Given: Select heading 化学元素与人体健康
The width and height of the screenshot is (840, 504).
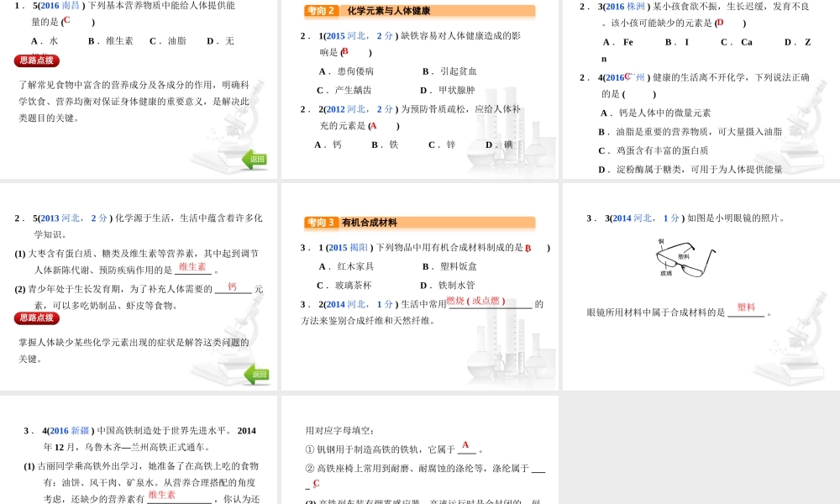Looking at the screenshot, I should (389, 11).
